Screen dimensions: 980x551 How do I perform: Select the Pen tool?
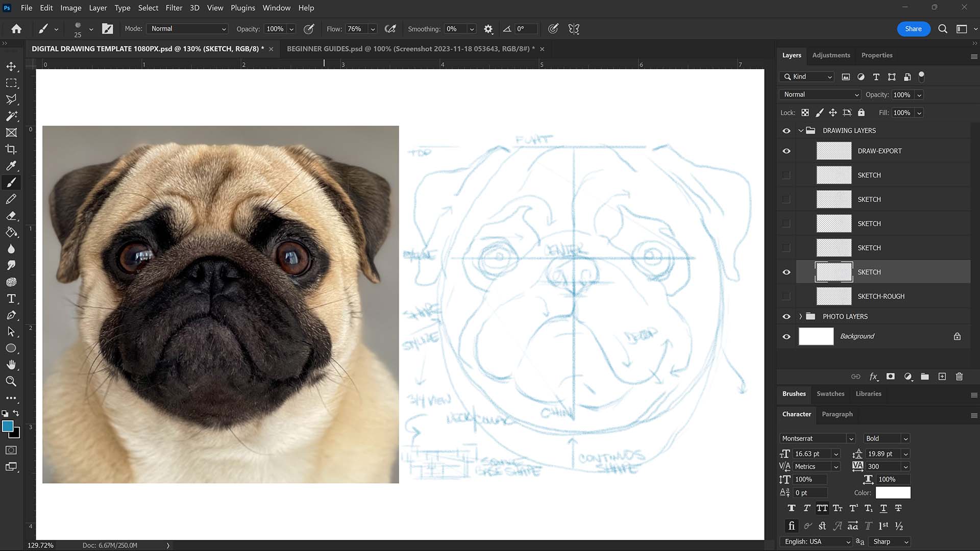[11, 315]
